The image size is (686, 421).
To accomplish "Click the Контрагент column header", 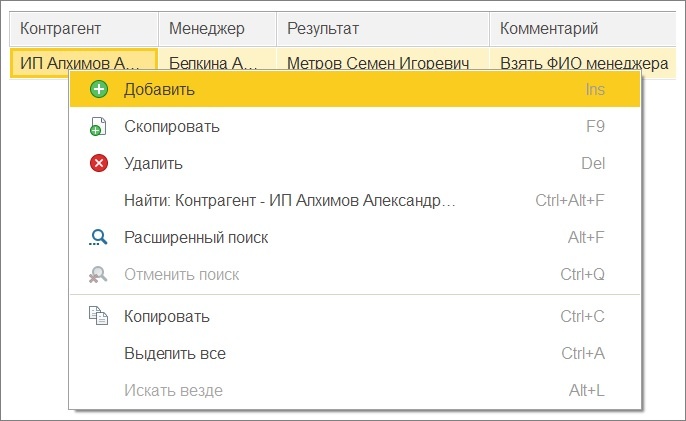I will 84,29.
